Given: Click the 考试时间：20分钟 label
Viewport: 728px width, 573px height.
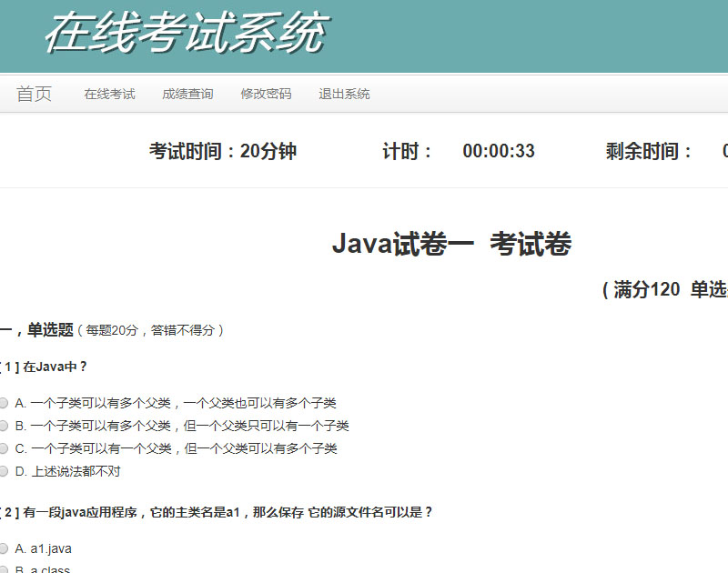Looking at the screenshot, I should pyautogui.click(x=222, y=151).
